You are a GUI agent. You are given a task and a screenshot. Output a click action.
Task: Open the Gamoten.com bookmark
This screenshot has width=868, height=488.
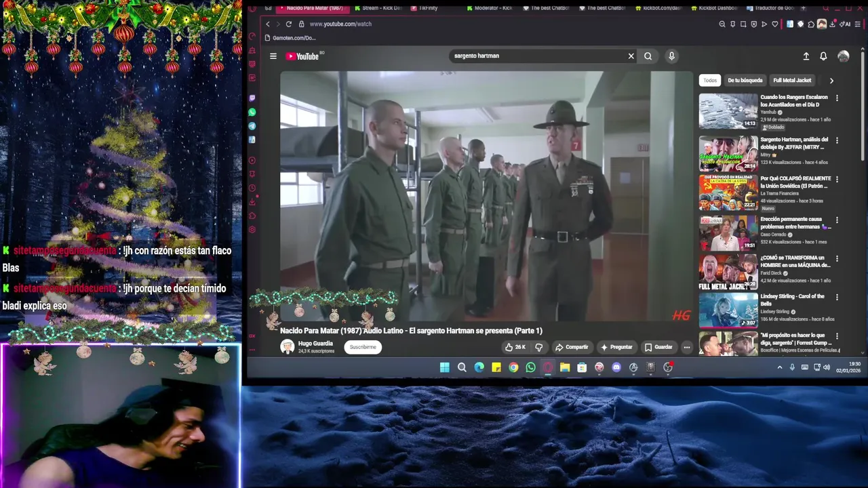pos(290,38)
